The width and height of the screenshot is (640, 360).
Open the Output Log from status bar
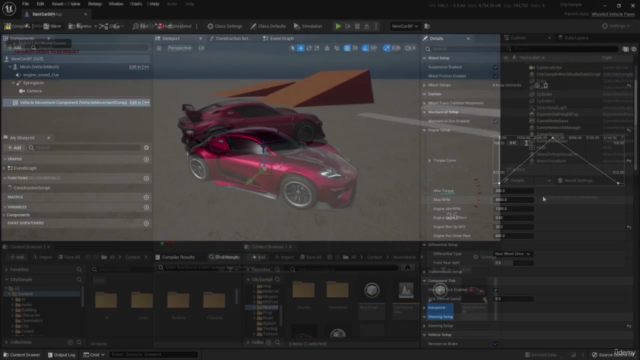coord(62,355)
